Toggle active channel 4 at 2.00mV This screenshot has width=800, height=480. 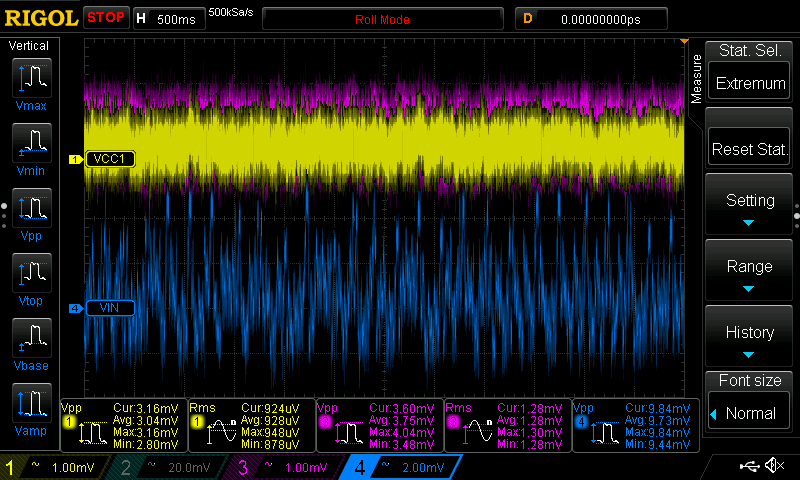click(401, 467)
